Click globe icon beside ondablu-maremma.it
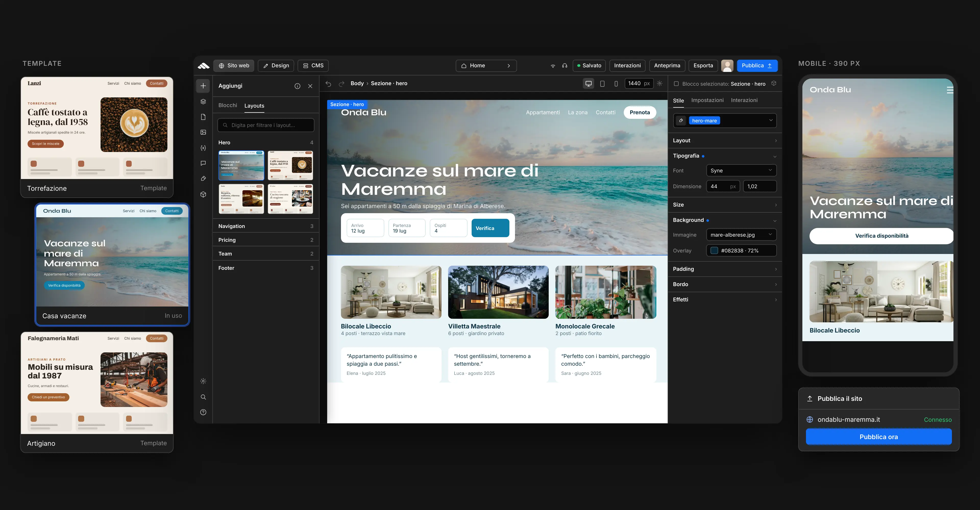This screenshot has width=980, height=510. (810, 419)
